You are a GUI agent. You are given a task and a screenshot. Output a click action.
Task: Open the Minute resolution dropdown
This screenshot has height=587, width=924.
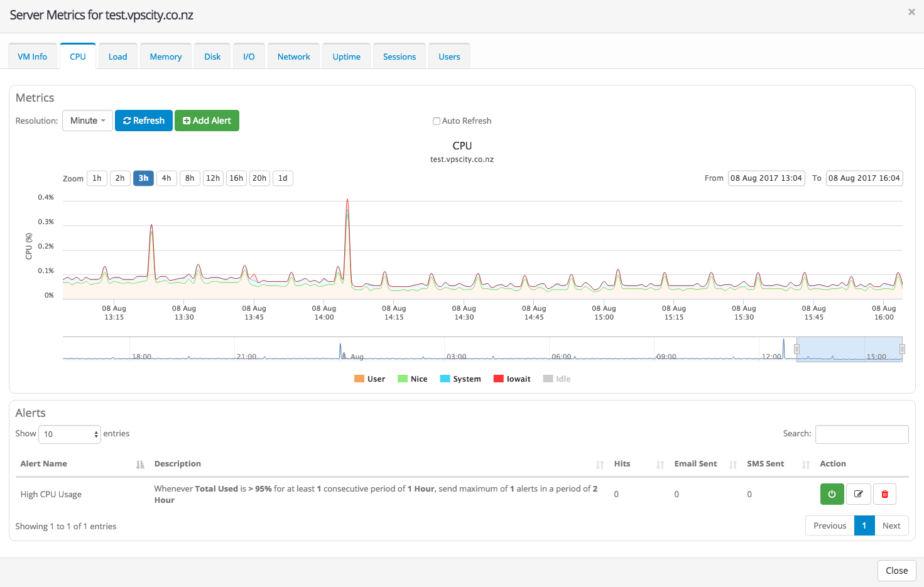pos(87,121)
